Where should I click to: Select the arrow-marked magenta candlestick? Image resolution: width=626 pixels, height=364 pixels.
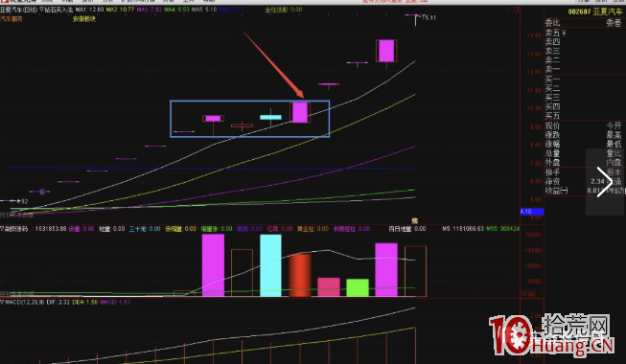pos(300,112)
